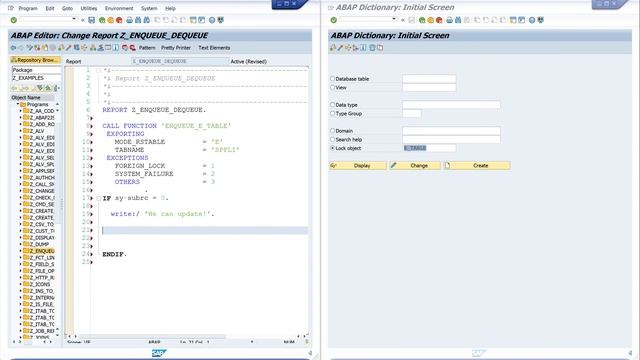Image resolution: width=640 pixels, height=360 pixels.
Task: Select the Search help radio button
Action: pos(332,139)
